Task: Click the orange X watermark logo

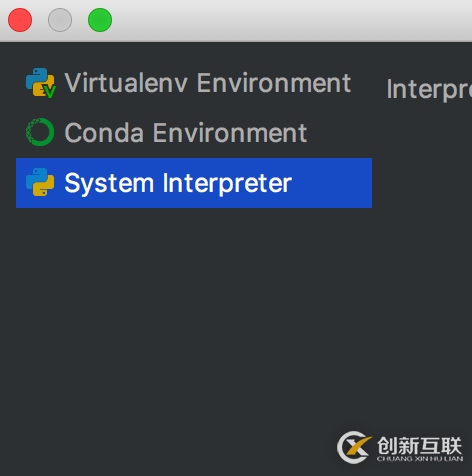Action: click(354, 447)
